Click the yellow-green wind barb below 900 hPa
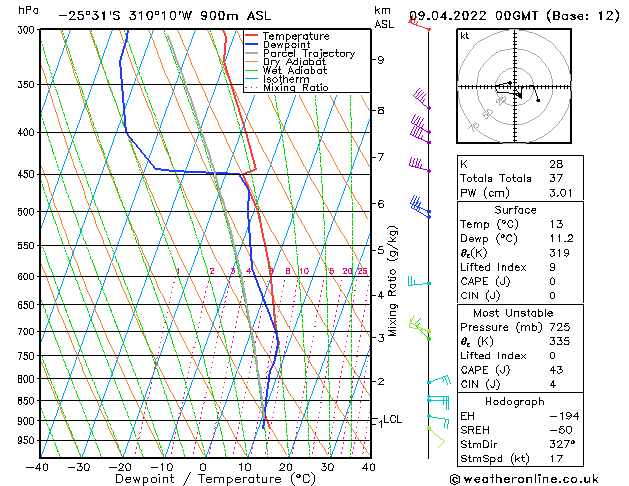Screen dimensions: 629x486 pos(436,437)
